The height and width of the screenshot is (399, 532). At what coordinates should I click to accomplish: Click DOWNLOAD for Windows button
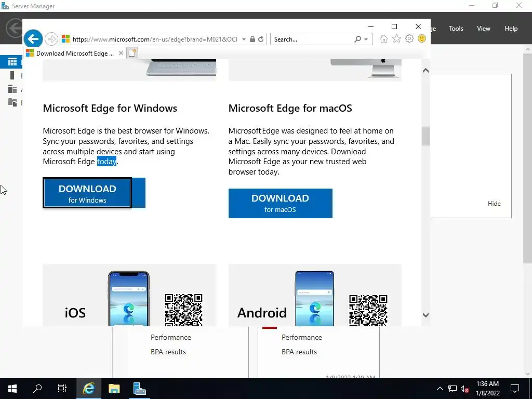coord(87,193)
